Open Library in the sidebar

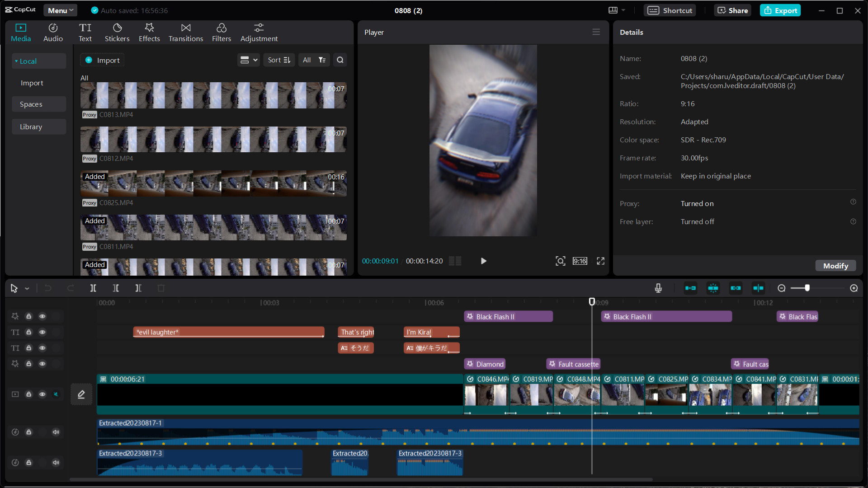click(39, 127)
